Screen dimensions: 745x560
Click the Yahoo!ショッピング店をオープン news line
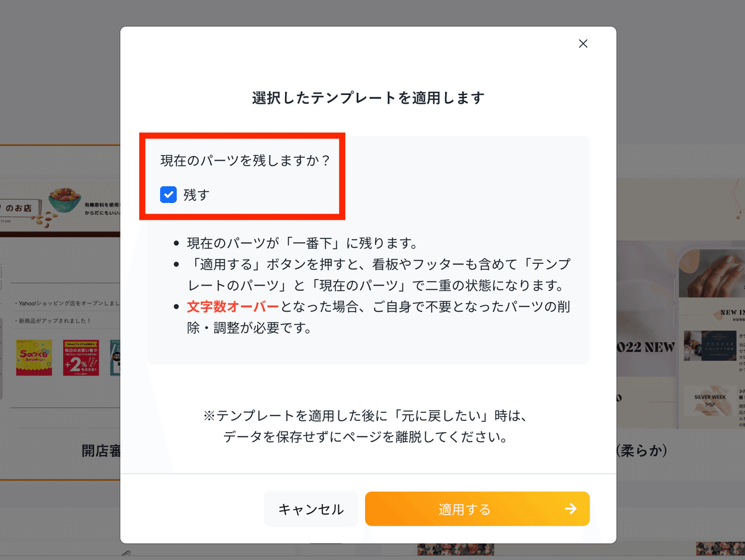[66, 304]
